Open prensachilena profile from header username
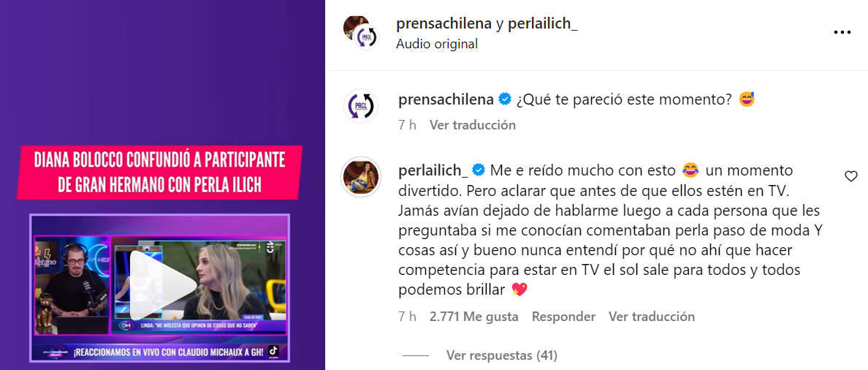Viewport: 868px width, 370px height. pyautogui.click(x=444, y=24)
